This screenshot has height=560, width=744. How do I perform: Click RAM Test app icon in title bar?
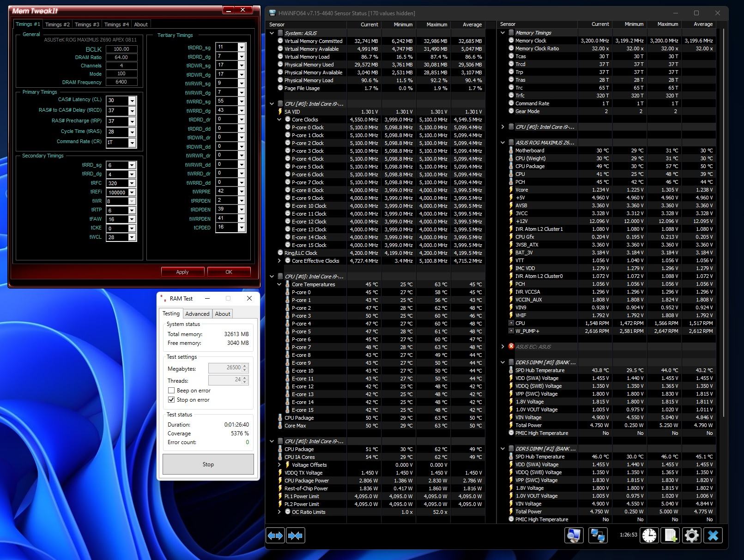pos(163,298)
